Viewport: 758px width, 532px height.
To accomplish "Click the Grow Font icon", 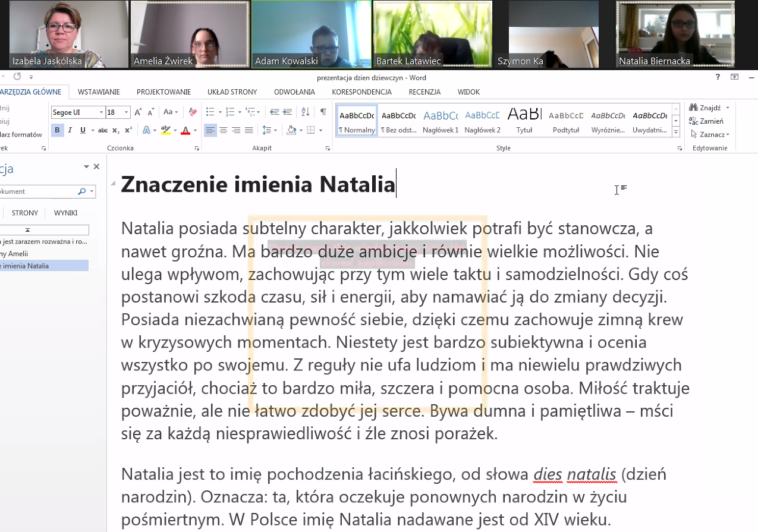I will pyautogui.click(x=138, y=112).
